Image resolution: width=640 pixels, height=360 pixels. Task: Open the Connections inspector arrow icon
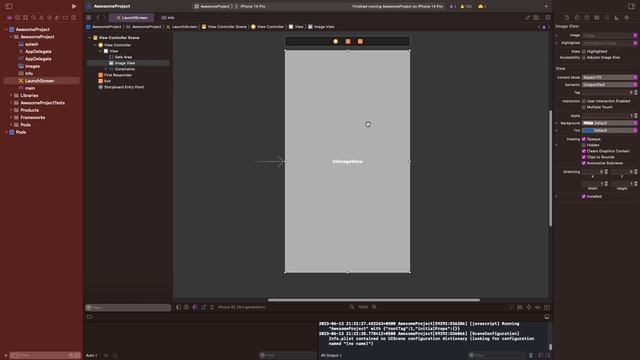(x=627, y=18)
